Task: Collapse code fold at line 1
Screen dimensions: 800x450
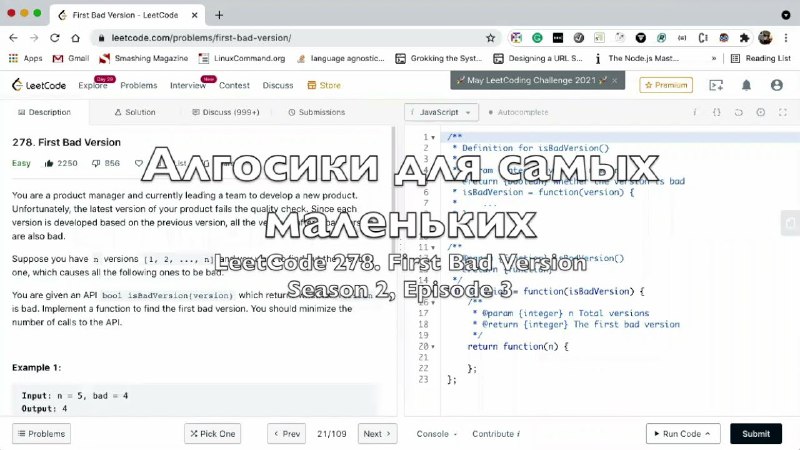Action: [x=433, y=137]
